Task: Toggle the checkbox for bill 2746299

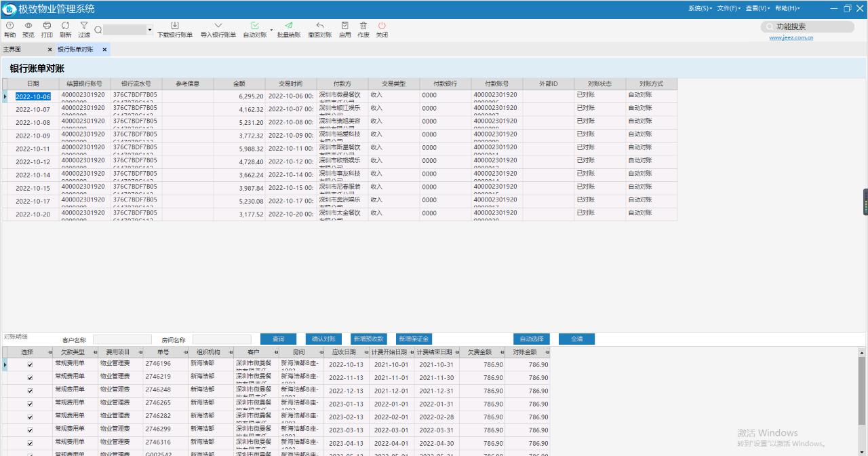Action: pyautogui.click(x=29, y=430)
